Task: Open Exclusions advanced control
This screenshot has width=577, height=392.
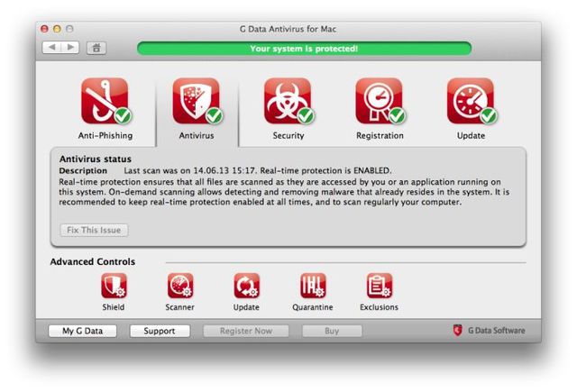Action: coord(380,286)
